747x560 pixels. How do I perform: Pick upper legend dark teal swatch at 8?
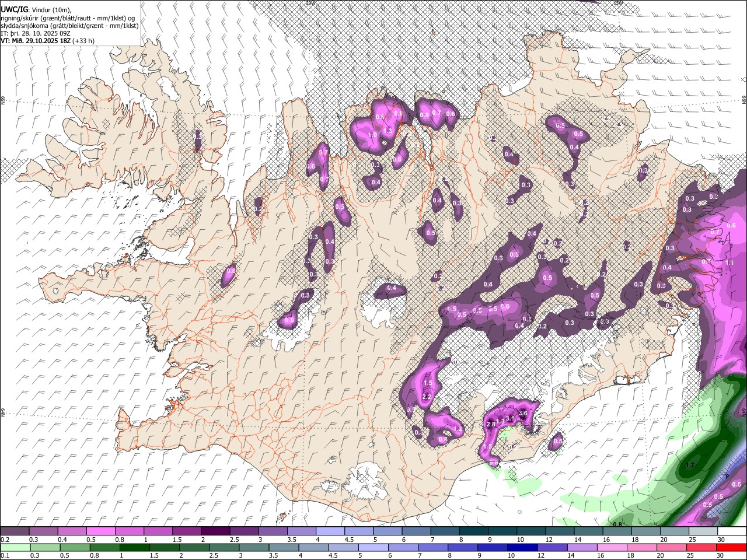(473, 531)
